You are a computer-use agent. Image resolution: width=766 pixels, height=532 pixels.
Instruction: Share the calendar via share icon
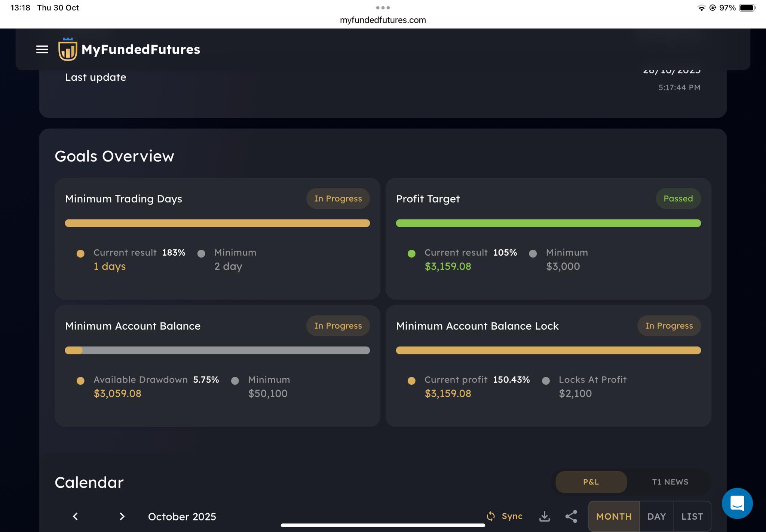coord(571,516)
